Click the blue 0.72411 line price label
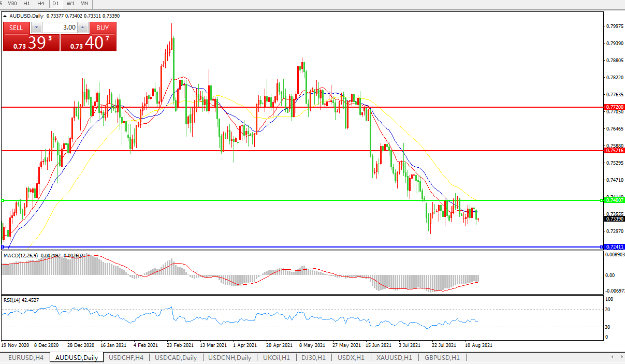Image resolution: width=625 pixels, height=364 pixels. (614, 247)
